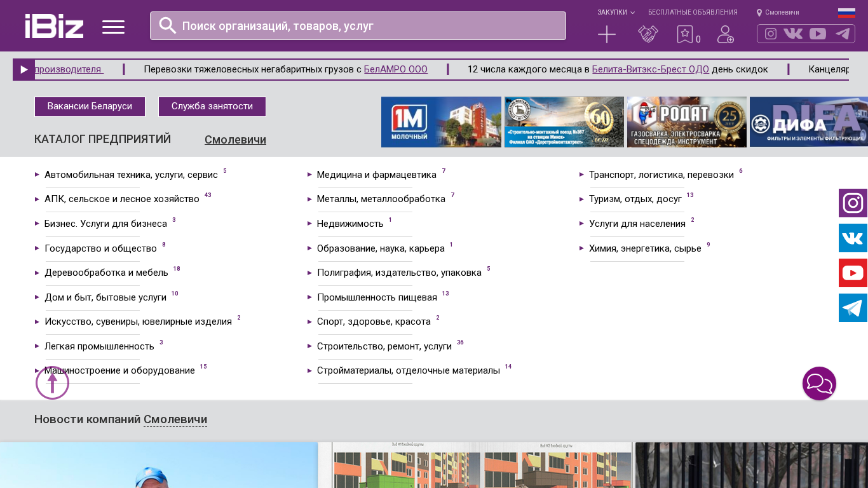Open Бесплатные объявления menu item
This screenshot has width=868, height=488.
click(x=693, y=13)
